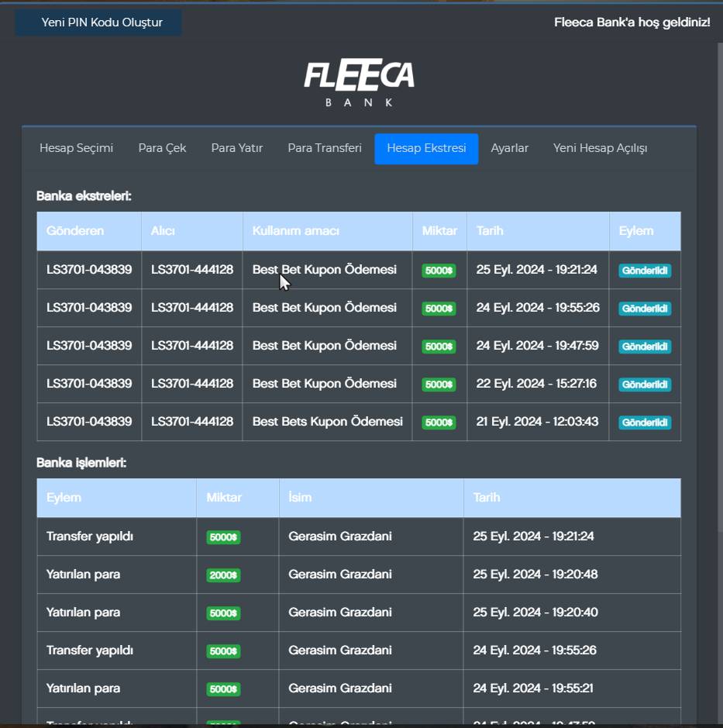Go to the Para Yatır tab
This screenshot has width=723, height=728.
coord(236,148)
